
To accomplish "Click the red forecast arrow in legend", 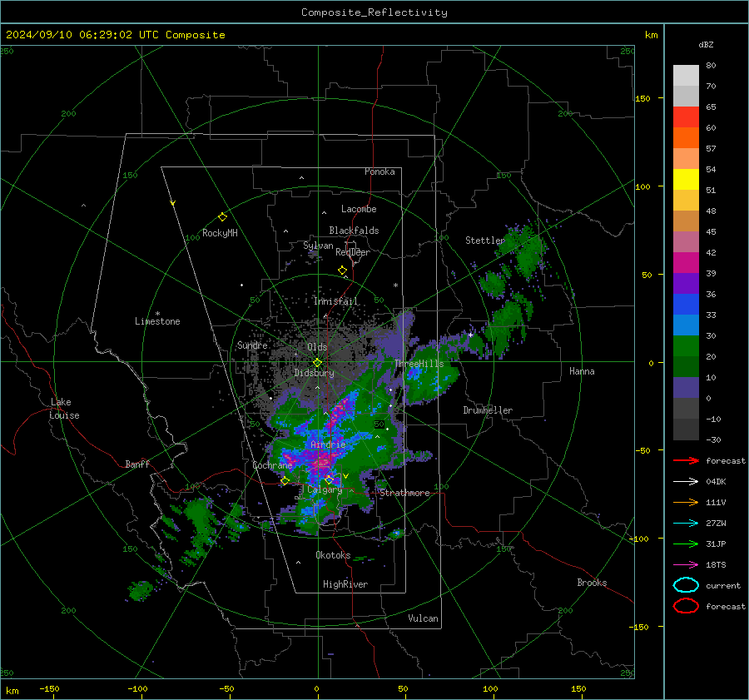I will [686, 460].
